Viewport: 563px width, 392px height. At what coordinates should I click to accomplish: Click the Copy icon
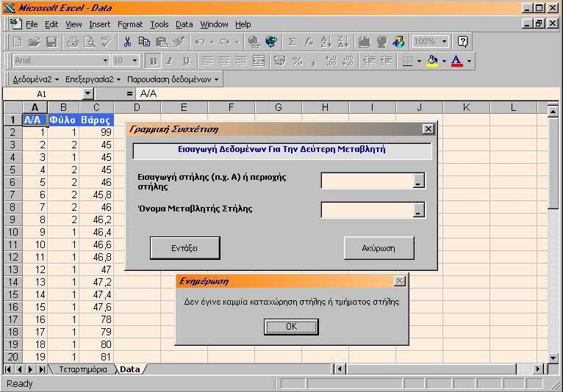(144, 42)
